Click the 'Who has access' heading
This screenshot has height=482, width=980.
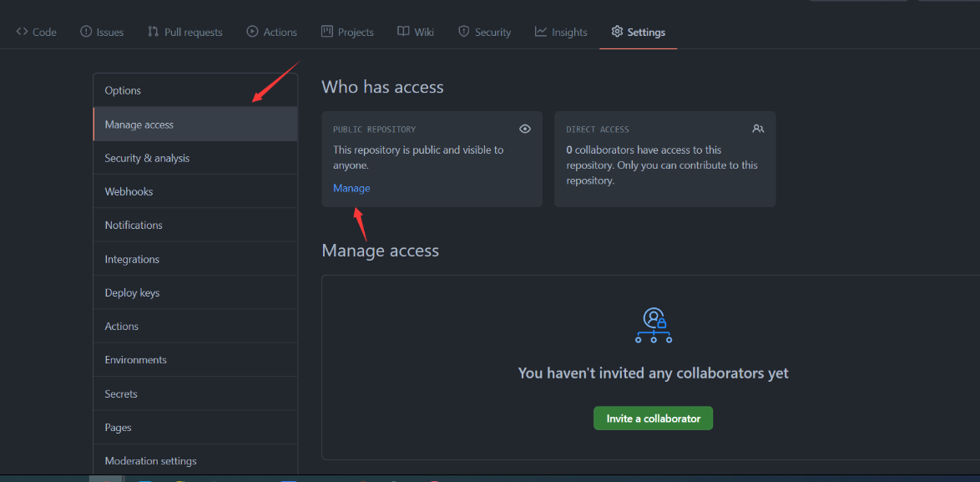click(x=382, y=87)
